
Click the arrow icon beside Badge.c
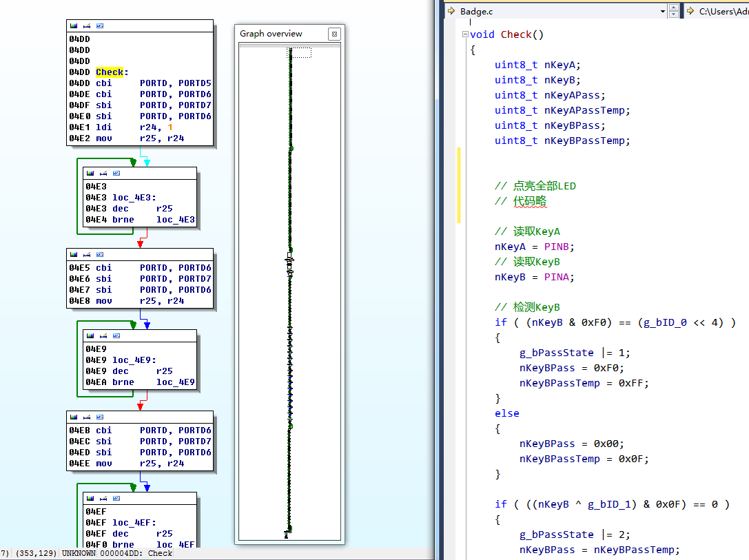(x=451, y=11)
